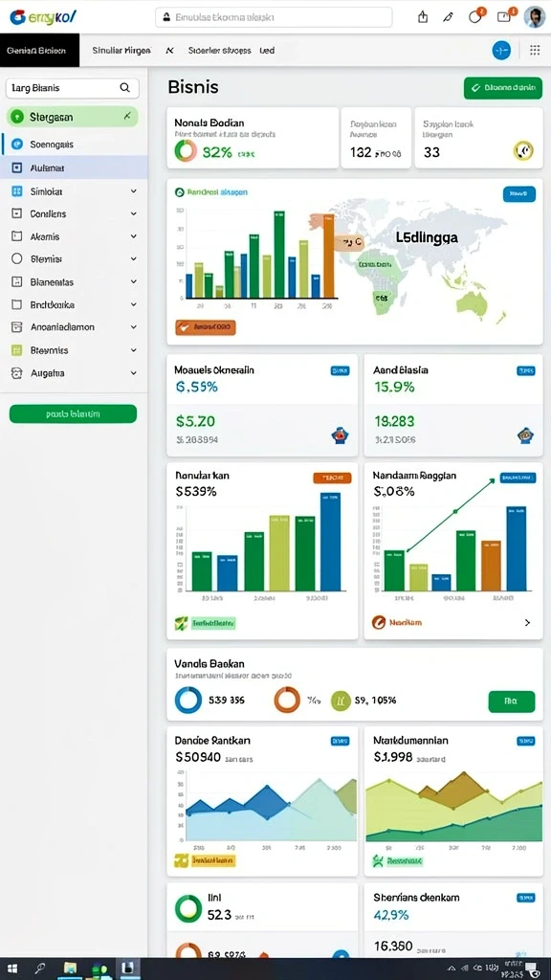Expand the Augatra sidebar section
This screenshot has height=980, width=551.
pos(134,373)
